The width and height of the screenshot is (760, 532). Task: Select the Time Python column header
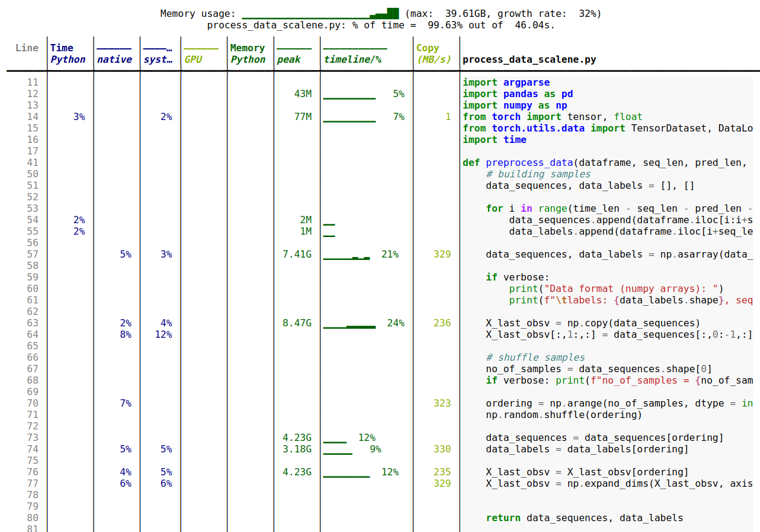coord(68,54)
